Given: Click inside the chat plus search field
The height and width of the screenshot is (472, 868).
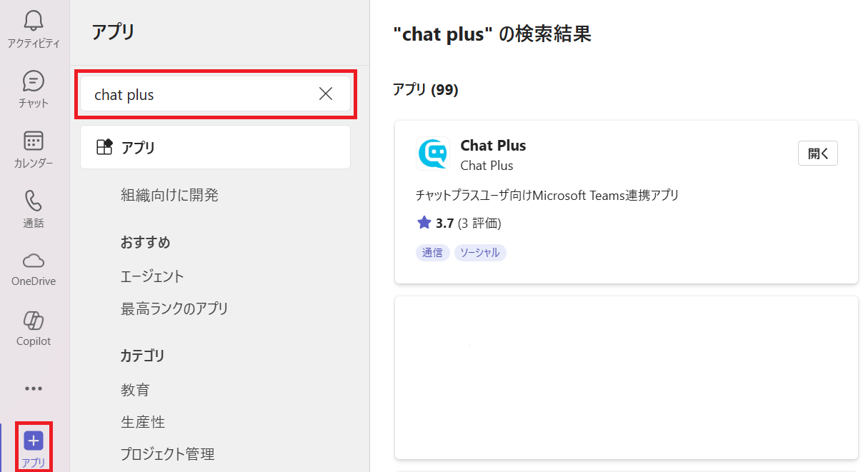Looking at the screenshot, I should tap(200, 94).
